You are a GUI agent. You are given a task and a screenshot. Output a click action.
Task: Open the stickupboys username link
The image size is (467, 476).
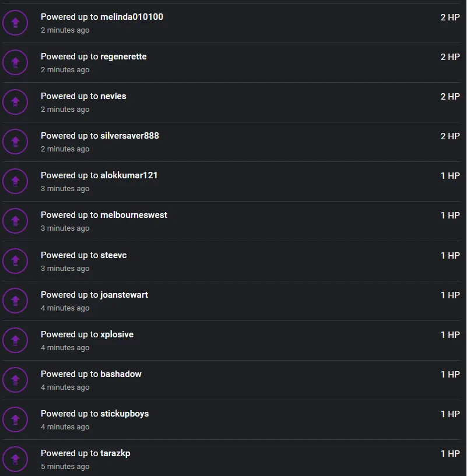(125, 414)
